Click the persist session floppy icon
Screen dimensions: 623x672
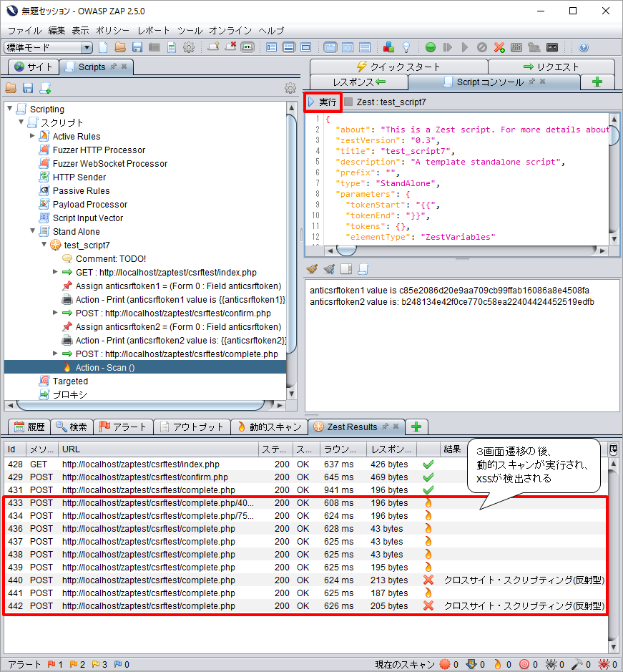pyautogui.click(x=137, y=47)
